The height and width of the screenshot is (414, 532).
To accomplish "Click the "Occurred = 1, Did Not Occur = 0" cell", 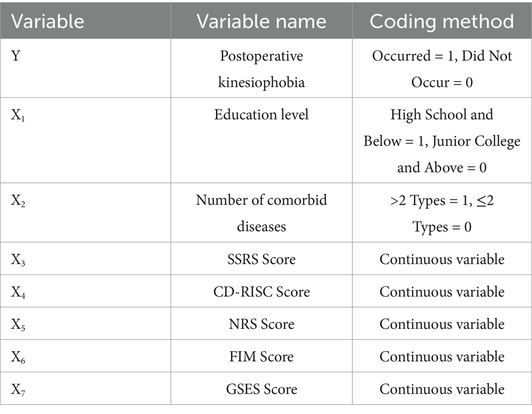I will pyautogui.click(x=441, y=69).
